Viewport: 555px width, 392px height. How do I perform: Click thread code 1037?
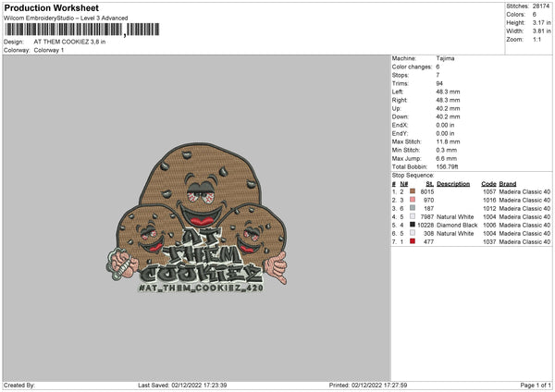tap(489, 242)
